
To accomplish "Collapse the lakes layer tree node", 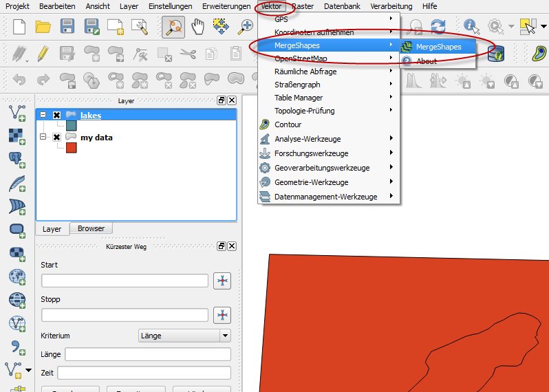I will click(x=43, y=116).
